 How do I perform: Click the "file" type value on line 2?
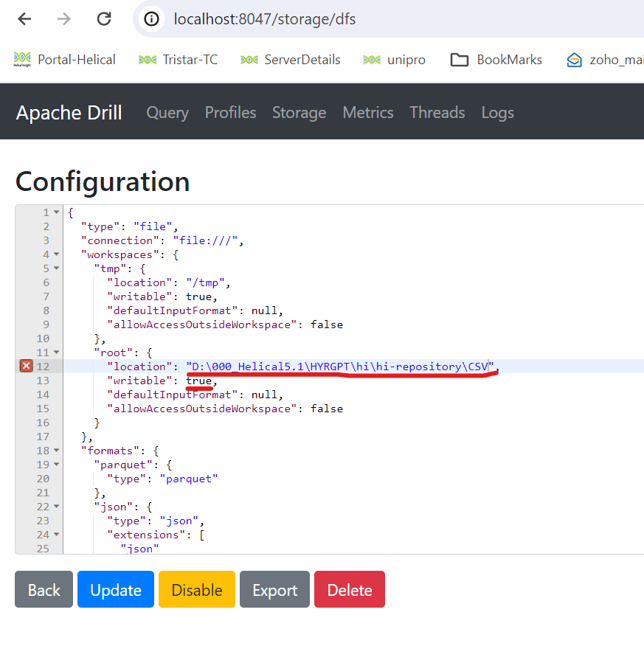[x=153, y=226]
